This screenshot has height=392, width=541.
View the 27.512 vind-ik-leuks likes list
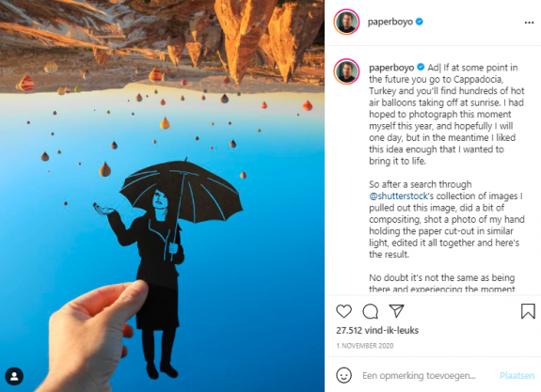[x=377, y=330]
